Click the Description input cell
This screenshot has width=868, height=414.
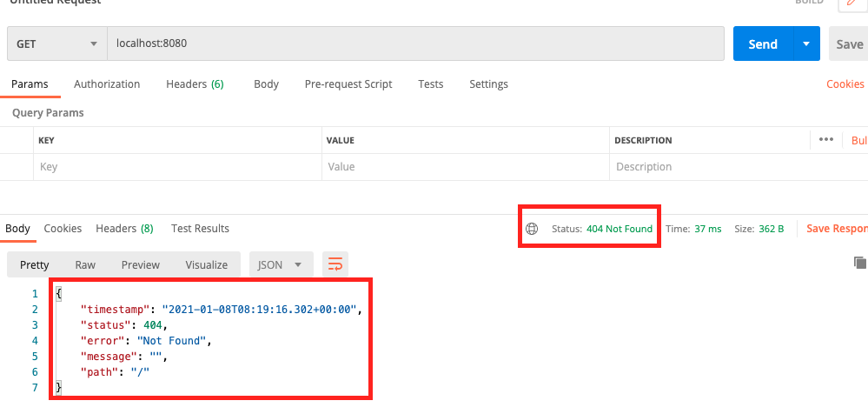[x=739, y=167]
